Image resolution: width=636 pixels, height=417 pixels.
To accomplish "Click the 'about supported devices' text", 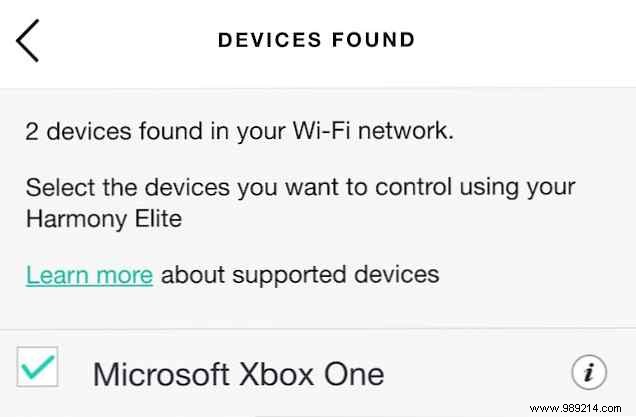I will 300,274.
